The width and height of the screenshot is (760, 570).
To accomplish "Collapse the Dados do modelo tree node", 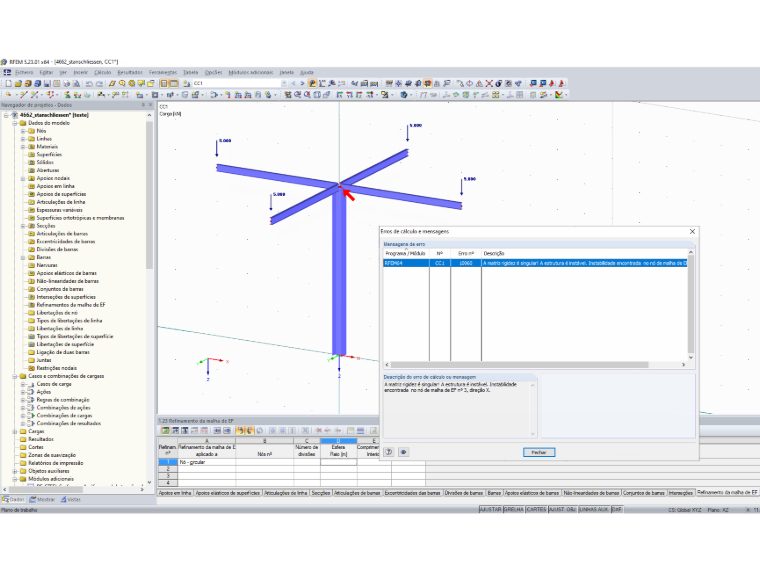I will pyautogui.click(x=15, y=123).
